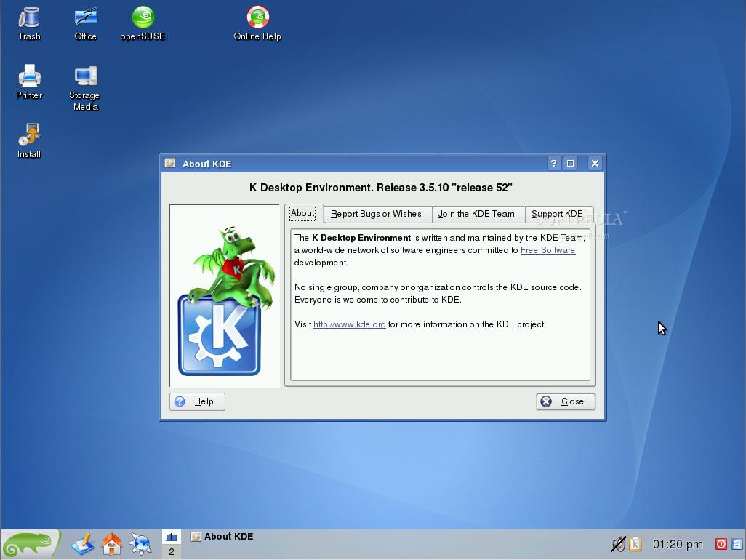Viewport: 746px width, 560px height.
Task: Click the Konqi dragon KDE logo image
Action: point(225,296)
